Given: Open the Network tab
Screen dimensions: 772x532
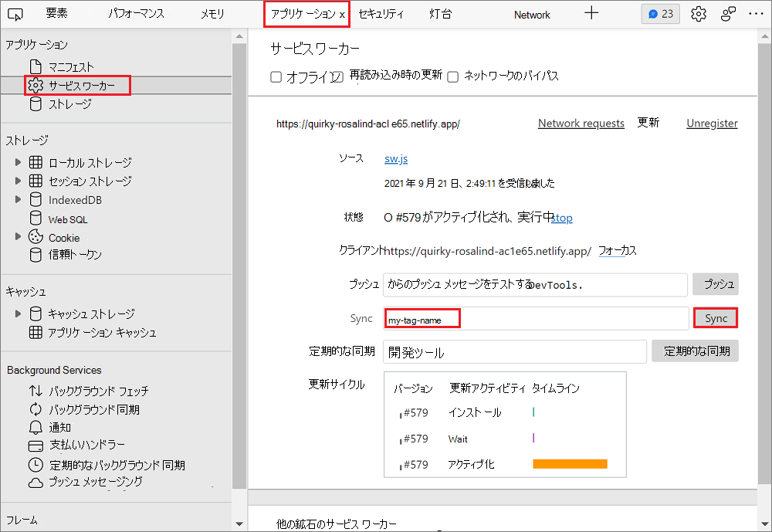Looking at the screenshot, I should pyautogui.click(x=531, y=13).
